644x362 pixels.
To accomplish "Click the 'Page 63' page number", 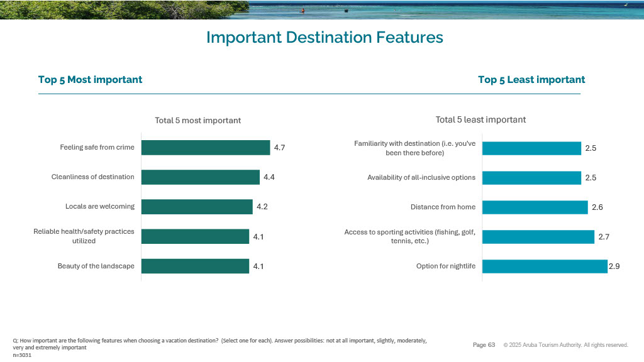I will point(484,345).
